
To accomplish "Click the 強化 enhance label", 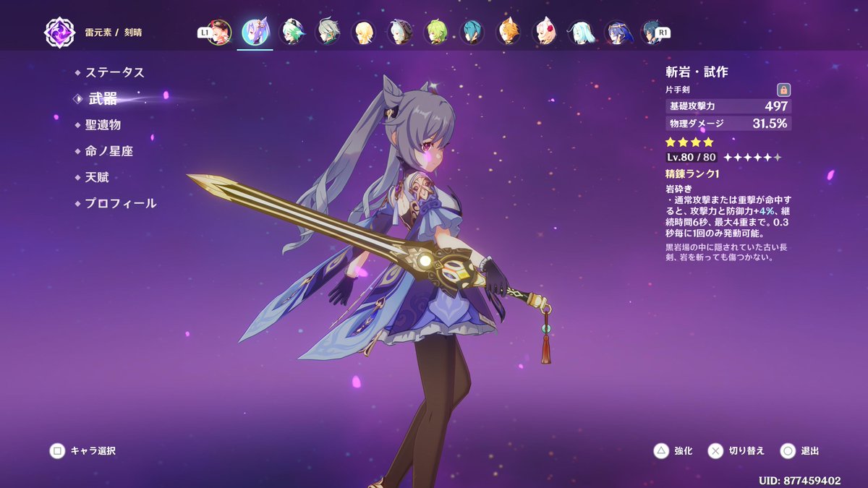I will (x=684, y=451).
